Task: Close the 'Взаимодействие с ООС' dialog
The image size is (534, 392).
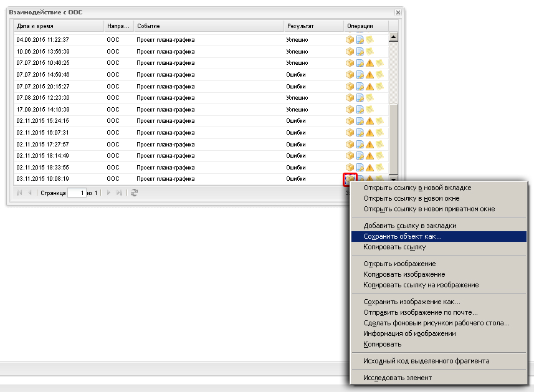Action: point(398,12)
